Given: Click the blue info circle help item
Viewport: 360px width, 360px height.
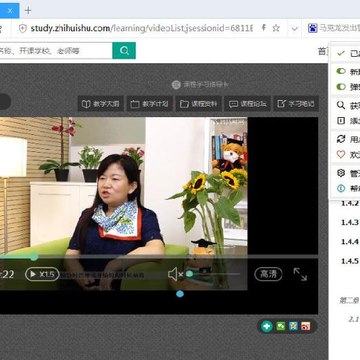Looking at the screenshot, I should [x=345, y=188].
